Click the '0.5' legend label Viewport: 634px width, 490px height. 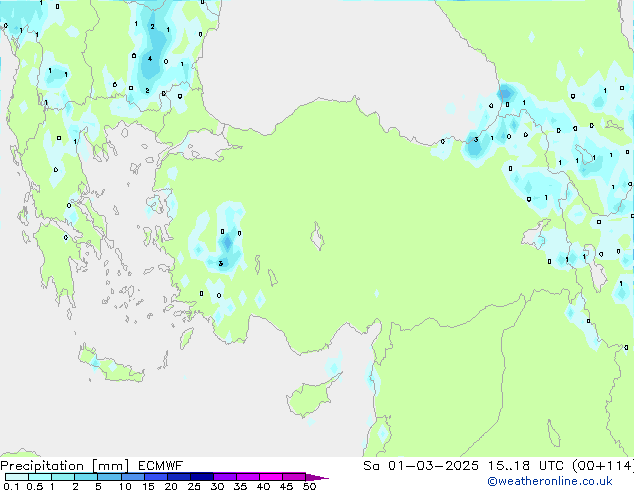(x=34, y=486)
